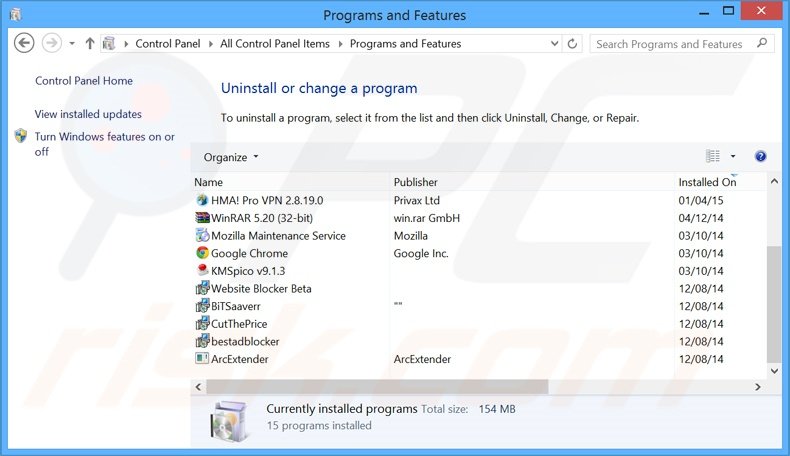The image size is (790, 456).
Task: Open View installed updates link
Action: click(x=88, y=114)
